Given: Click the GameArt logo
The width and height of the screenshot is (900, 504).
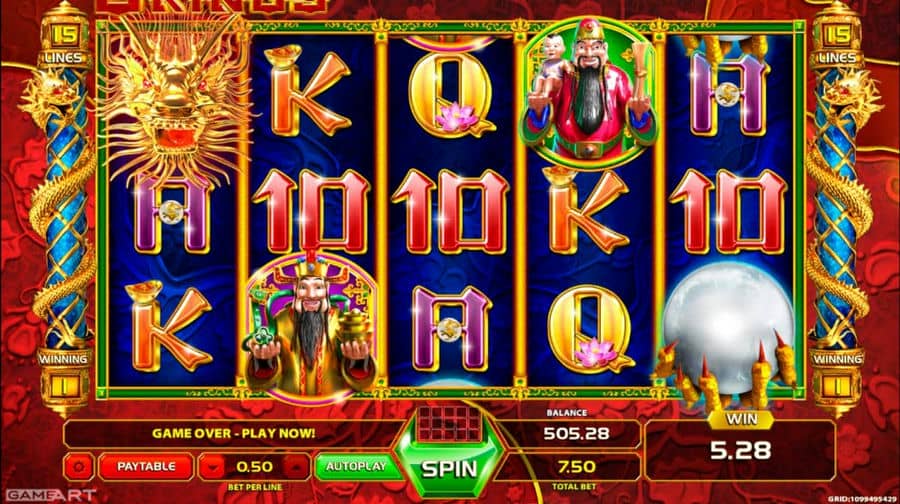Looking at the screenshot, I should [x=49, y=495].
